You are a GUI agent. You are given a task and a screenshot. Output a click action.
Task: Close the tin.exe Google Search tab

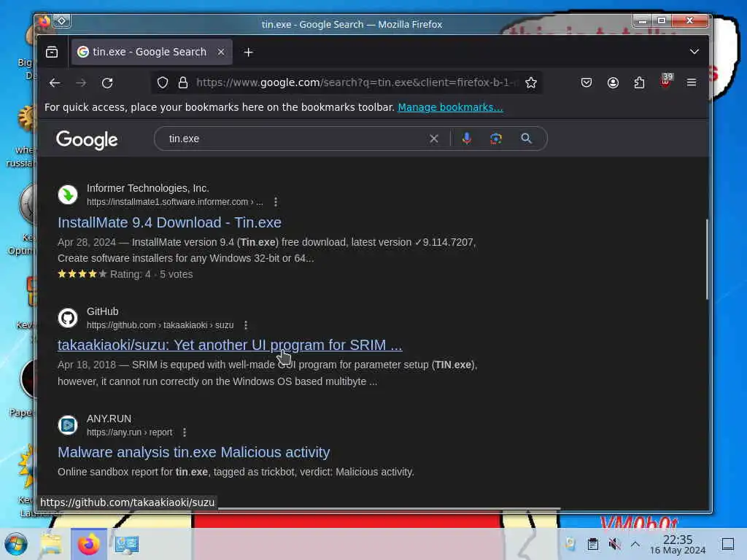(221, 52)
